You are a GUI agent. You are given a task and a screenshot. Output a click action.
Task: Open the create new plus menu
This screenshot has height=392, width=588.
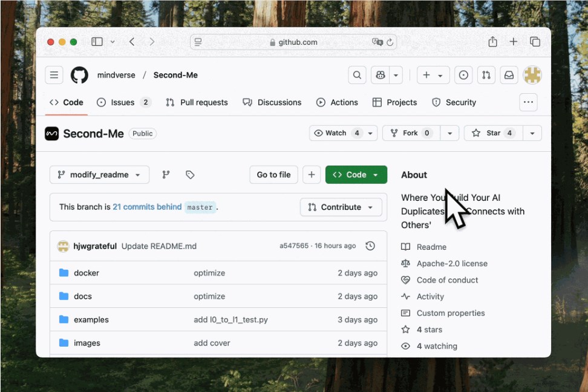point(433,75)
